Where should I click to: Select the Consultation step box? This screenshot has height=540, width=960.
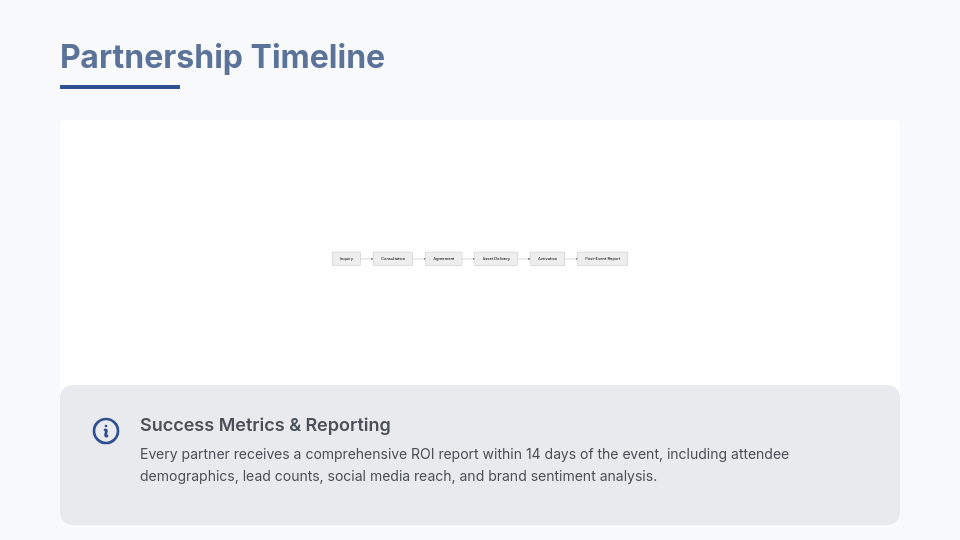coord(393,259)
